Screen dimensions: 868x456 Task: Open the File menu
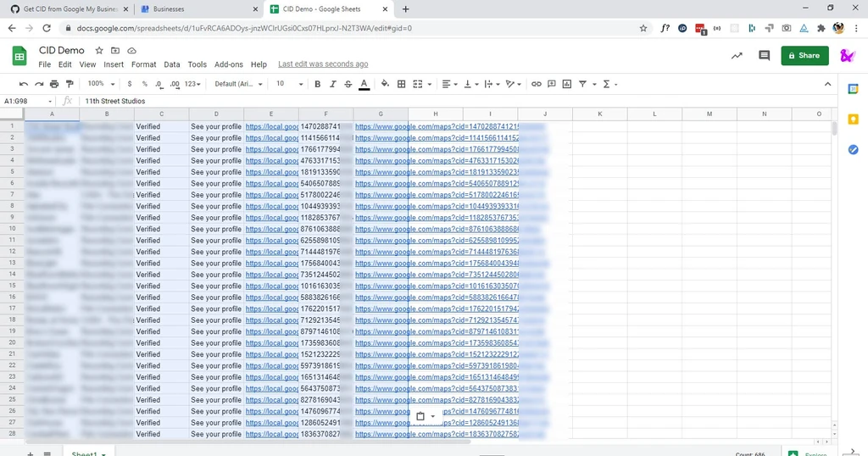(x=44, y=64)
